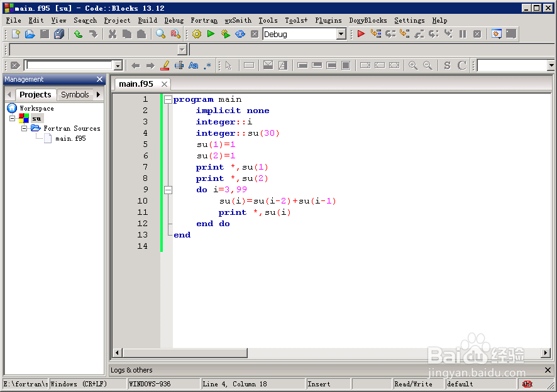Click the New file toolbar icon
Viewport: 557px width, 392px height.
tap(16, 34)
